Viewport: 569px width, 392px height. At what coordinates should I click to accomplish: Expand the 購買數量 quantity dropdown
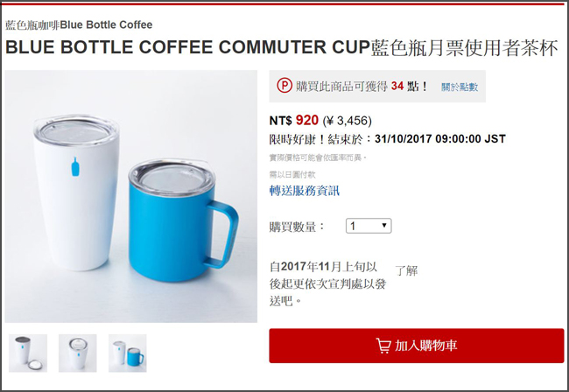(369, 226)
